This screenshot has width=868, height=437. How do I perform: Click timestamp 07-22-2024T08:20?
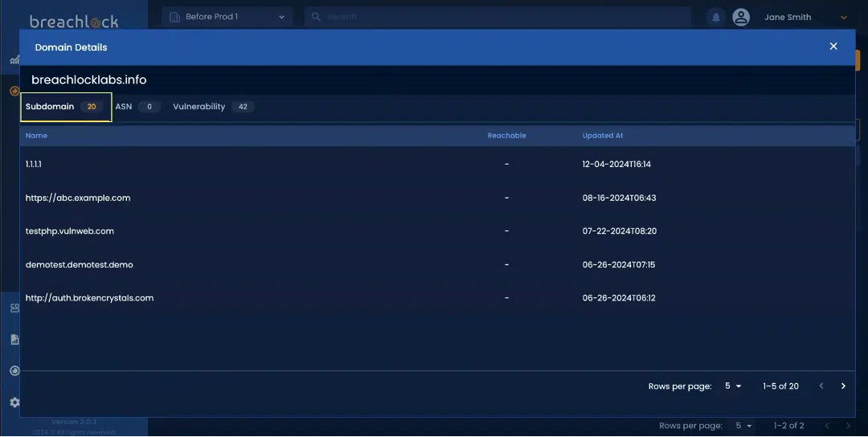620,231
